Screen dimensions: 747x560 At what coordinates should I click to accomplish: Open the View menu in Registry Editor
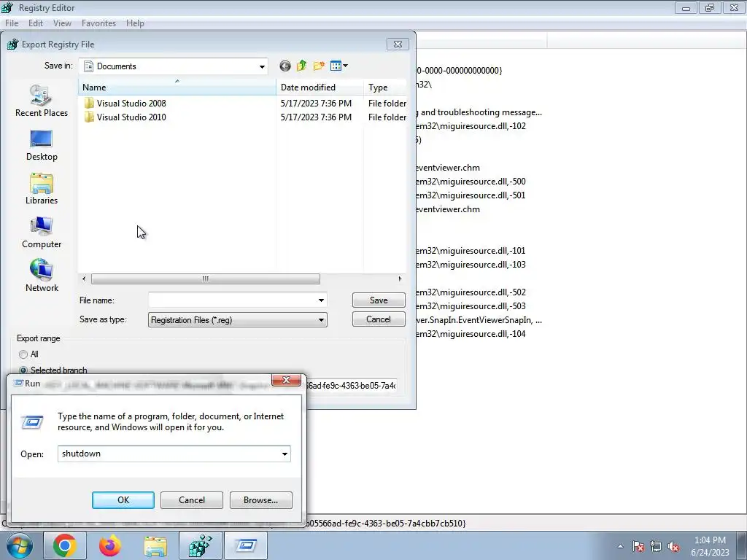(x=62, y=23)
